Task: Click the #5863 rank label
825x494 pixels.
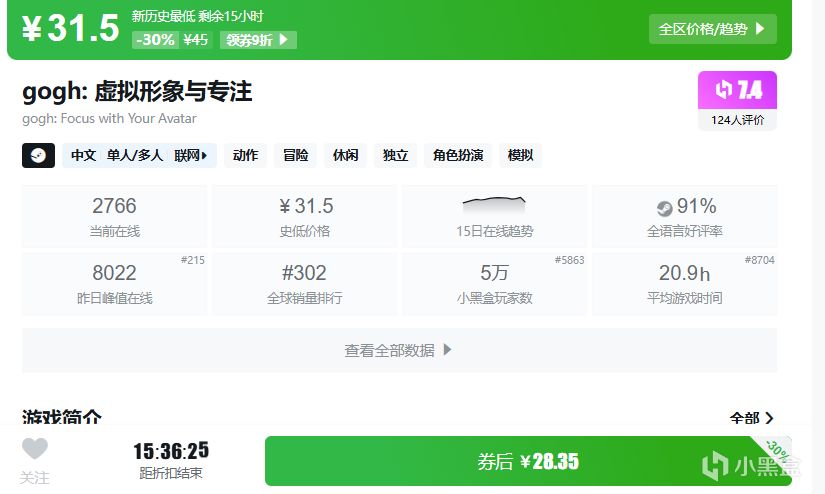Action: (569, 260)
